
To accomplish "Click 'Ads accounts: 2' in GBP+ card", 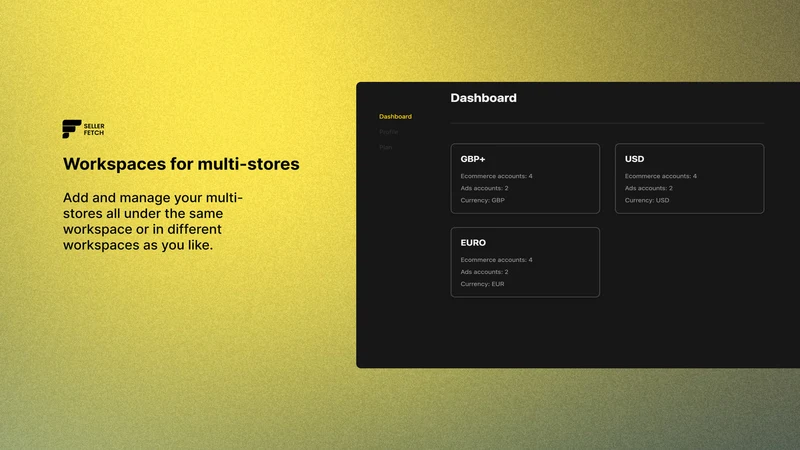I will [x=484, y=188].
